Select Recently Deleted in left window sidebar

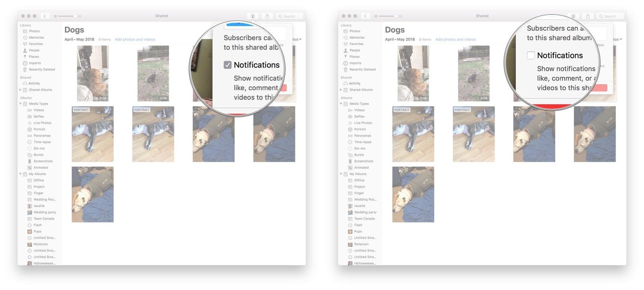pyautogui.click(x=41, y=70)
